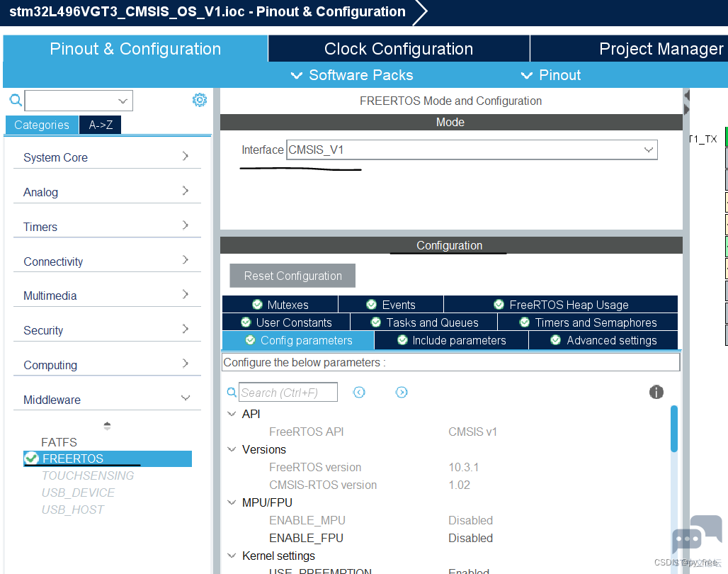Expand the Security category

tap(107, 330)
